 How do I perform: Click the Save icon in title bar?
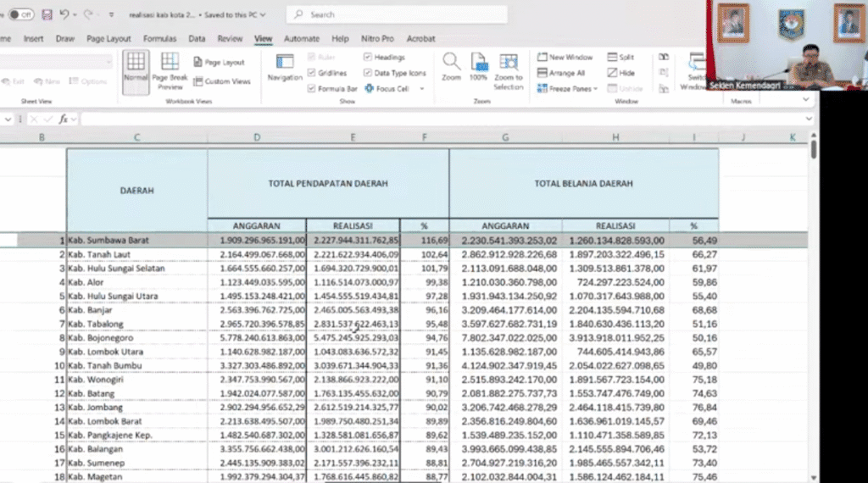click(47, 15)
